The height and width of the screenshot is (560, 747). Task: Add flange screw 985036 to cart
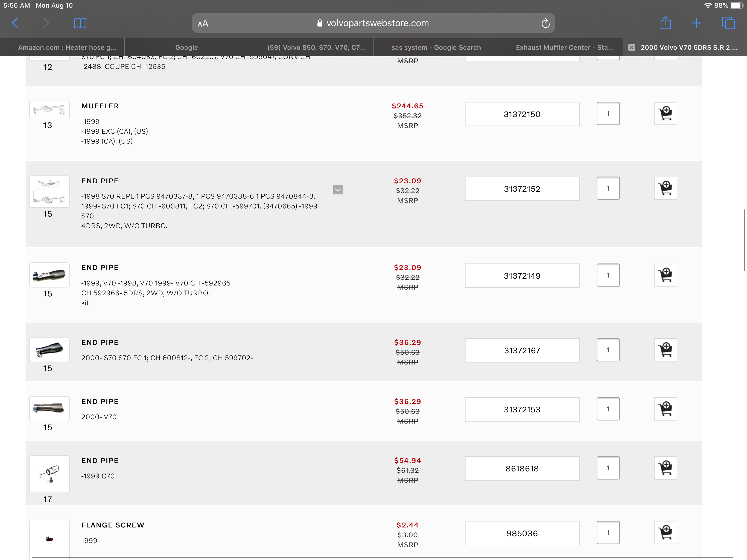(665, 533)
